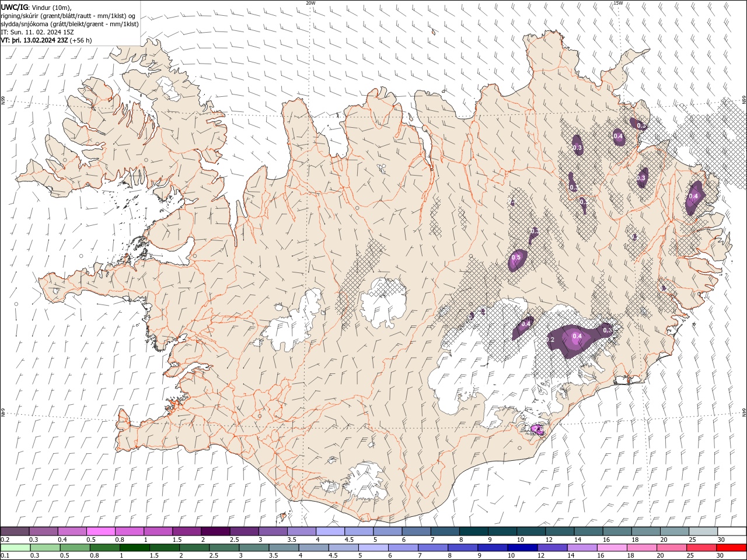The width and height of the screenshot is (747, 560).
Task: Select the navy blue swatch labeled 10
Action: coord(522,548)
